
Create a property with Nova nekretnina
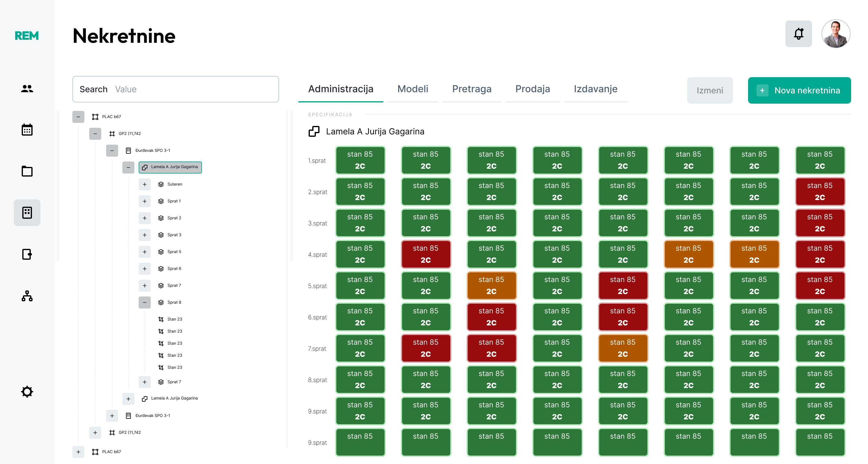(799, 90)
